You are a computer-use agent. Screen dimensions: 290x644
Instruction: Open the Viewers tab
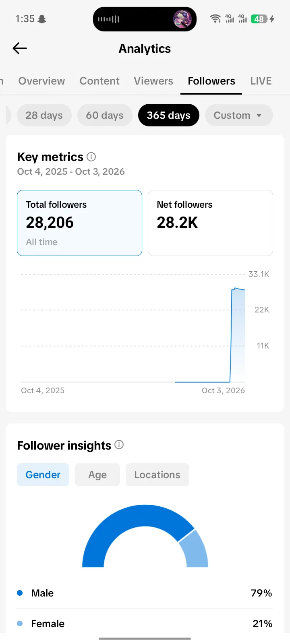153,81
